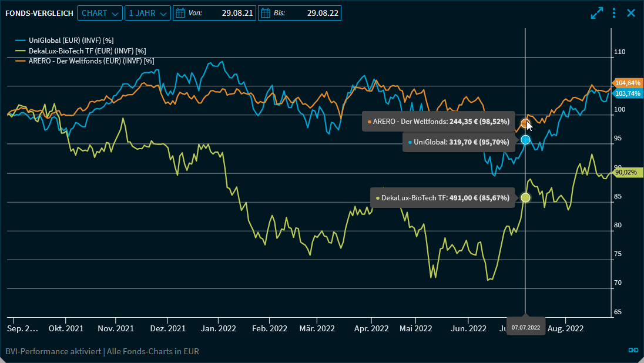This screenshot has height=363, width=644.
Task: Click the 90,02% green value label
Action: (625, 172)
